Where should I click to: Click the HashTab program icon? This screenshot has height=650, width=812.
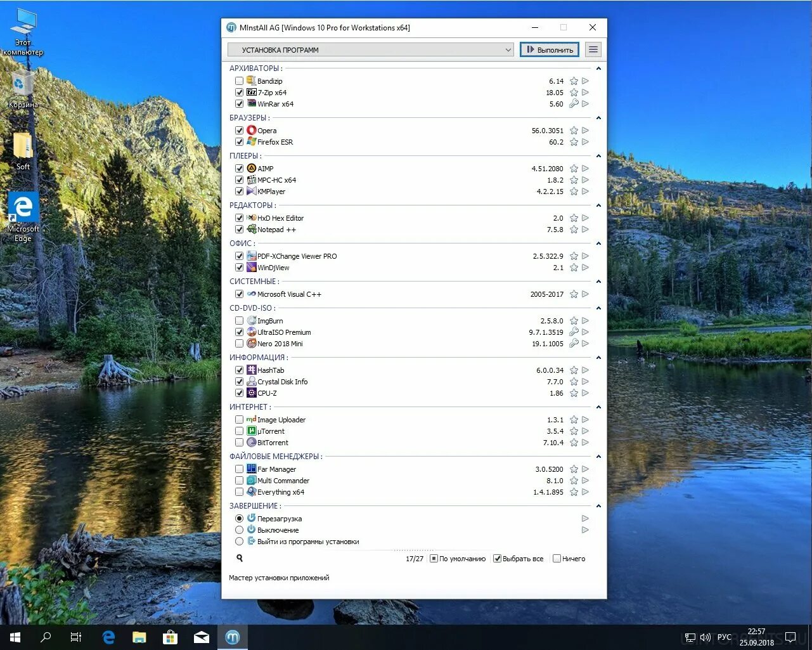[x=252, y=370]
